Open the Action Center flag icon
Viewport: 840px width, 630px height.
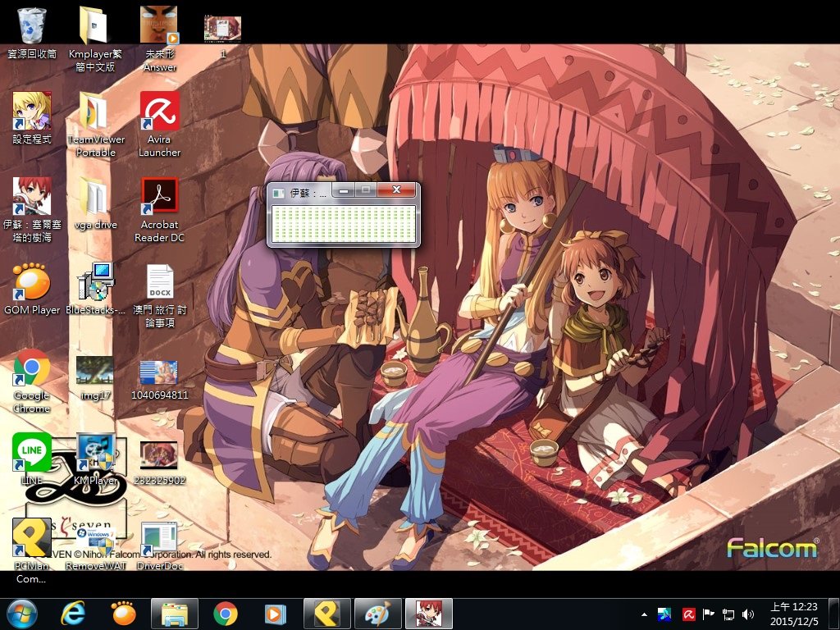708,614
